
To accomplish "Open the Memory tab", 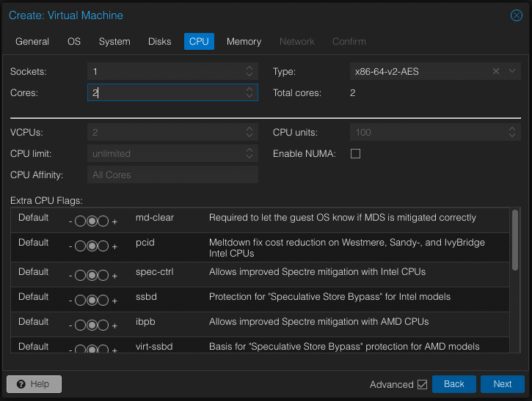I will coord(244,42).
